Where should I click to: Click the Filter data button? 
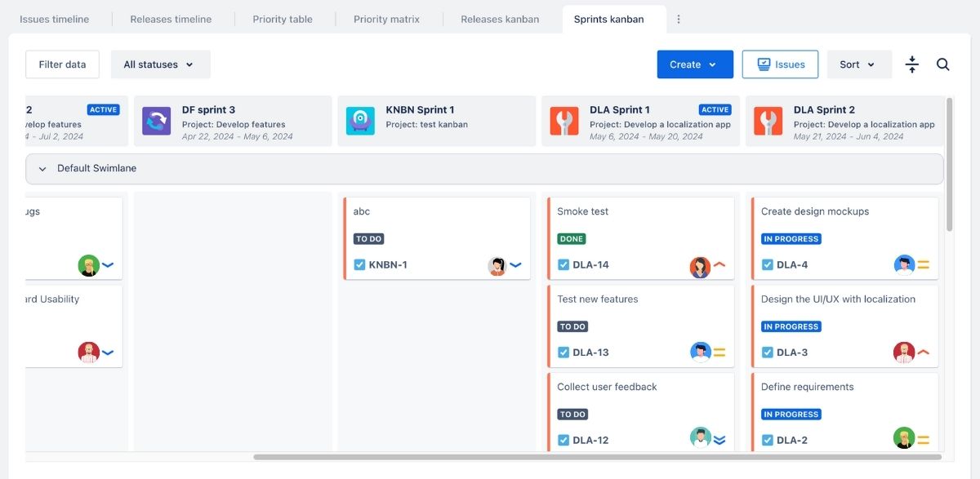(x=62, y=64)
